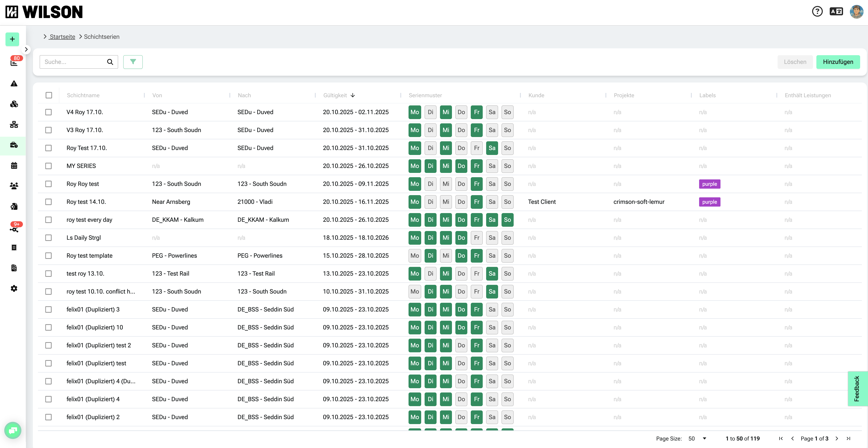
Task: Open settings gear in sidebar
Action: tap(14, 288)
